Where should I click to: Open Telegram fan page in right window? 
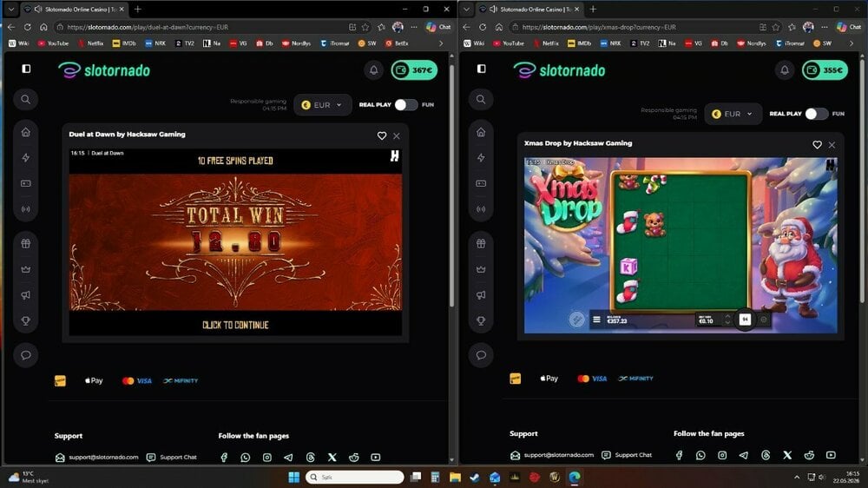[x=744, y=455]
